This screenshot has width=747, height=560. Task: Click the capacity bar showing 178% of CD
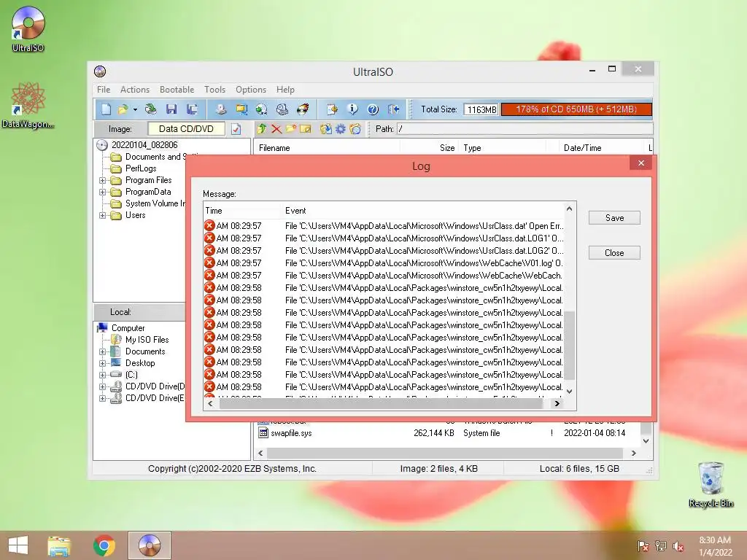576,109
